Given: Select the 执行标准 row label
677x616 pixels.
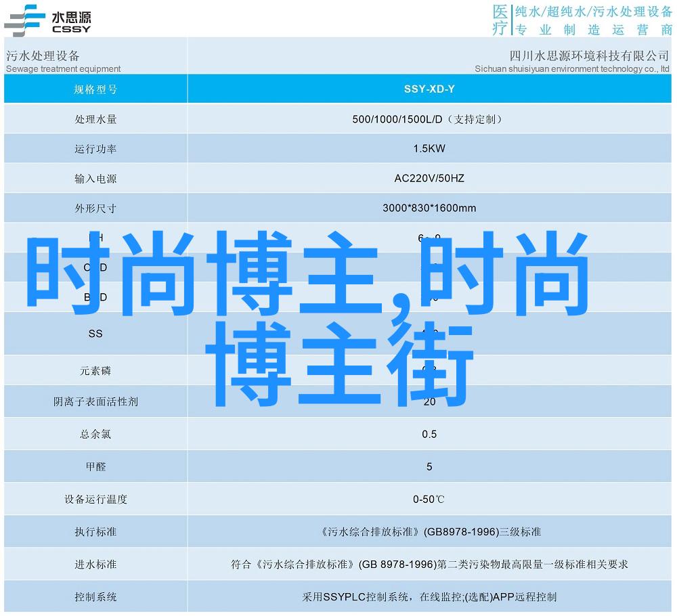Looking at the screenshot, I should click(x=95, y=532).
